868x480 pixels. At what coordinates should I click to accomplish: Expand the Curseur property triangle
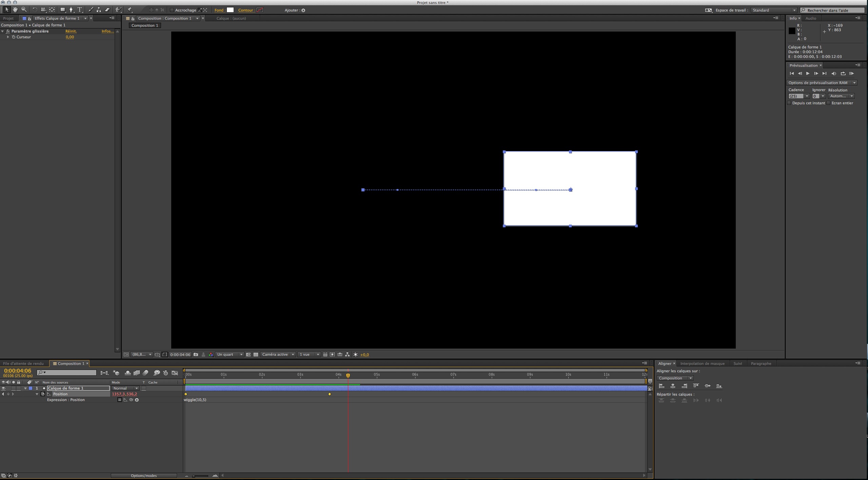[8, 37]
